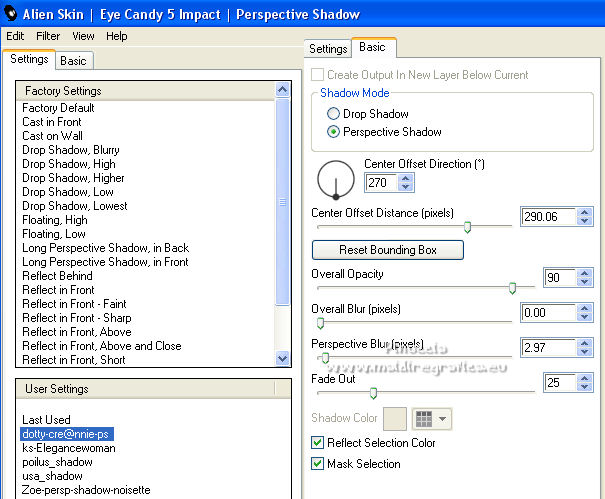Select Cast on Wall preset
Viewport: 605px width, 499px height.
(52, 136)
